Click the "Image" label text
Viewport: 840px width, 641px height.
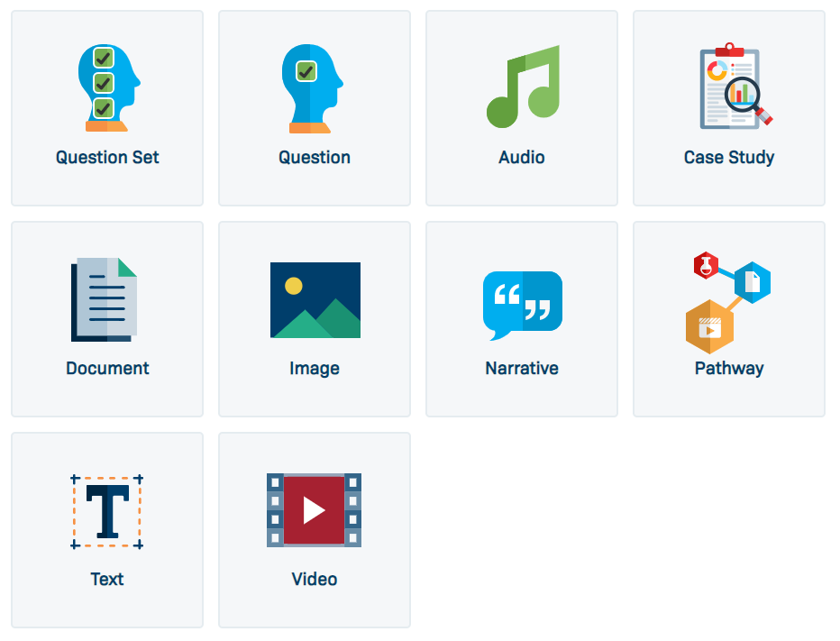(315, 369)
